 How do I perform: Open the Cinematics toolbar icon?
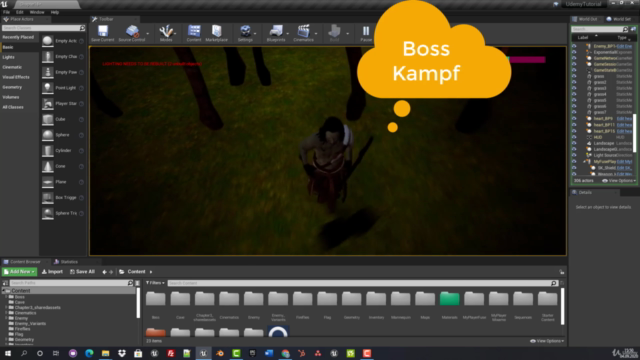[x=303, y=33]
